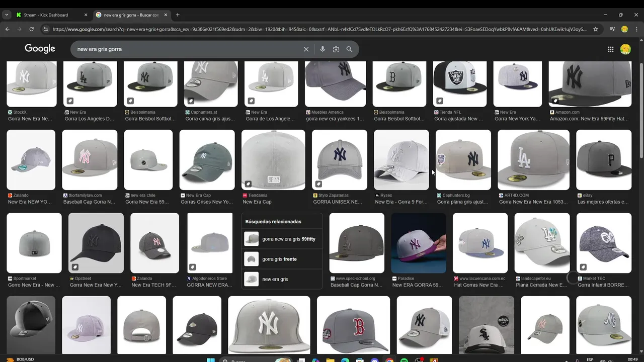Screen dimensions: 644x362
Task: Open the Tiendamia back view cap thumbnail
Action: [x=273, y=160]
